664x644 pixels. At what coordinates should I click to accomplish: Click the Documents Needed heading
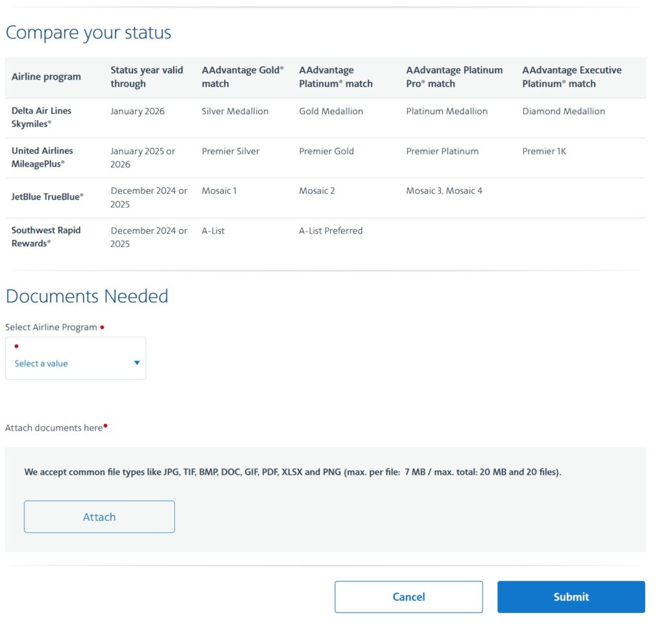pos(87,296)
